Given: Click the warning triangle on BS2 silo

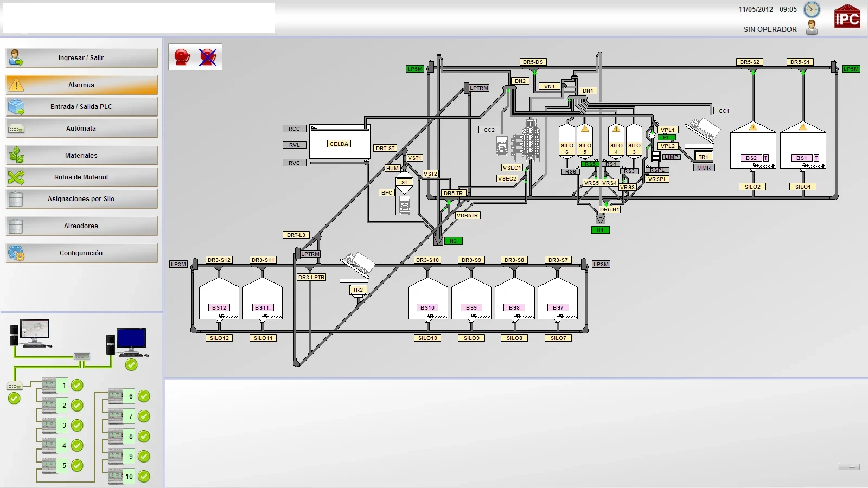Looking at the screenshot, I should [x=753, y=127].
